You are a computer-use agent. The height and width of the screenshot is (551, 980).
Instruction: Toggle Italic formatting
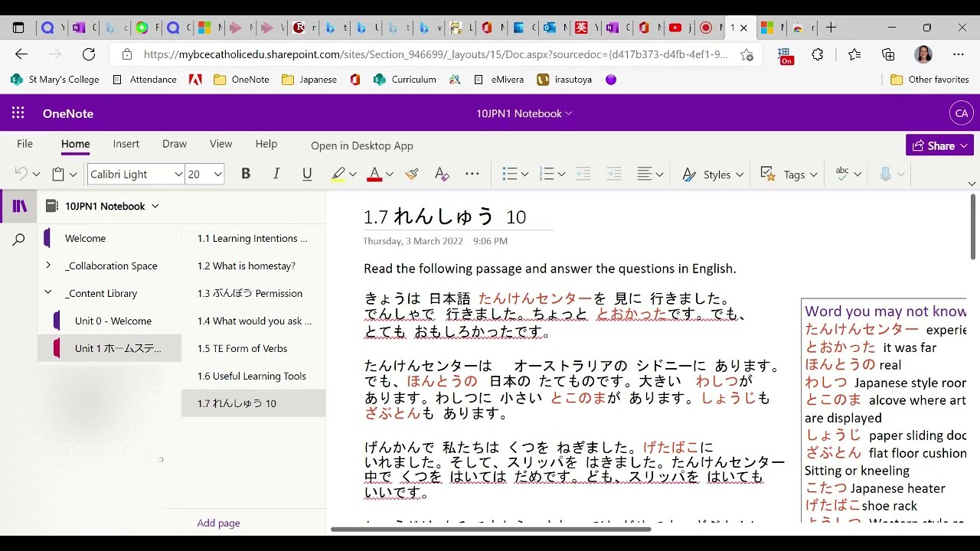pos(276,174)
